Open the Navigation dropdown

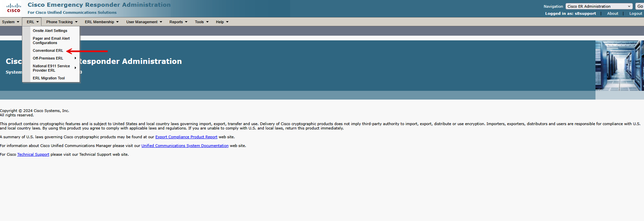599,6
